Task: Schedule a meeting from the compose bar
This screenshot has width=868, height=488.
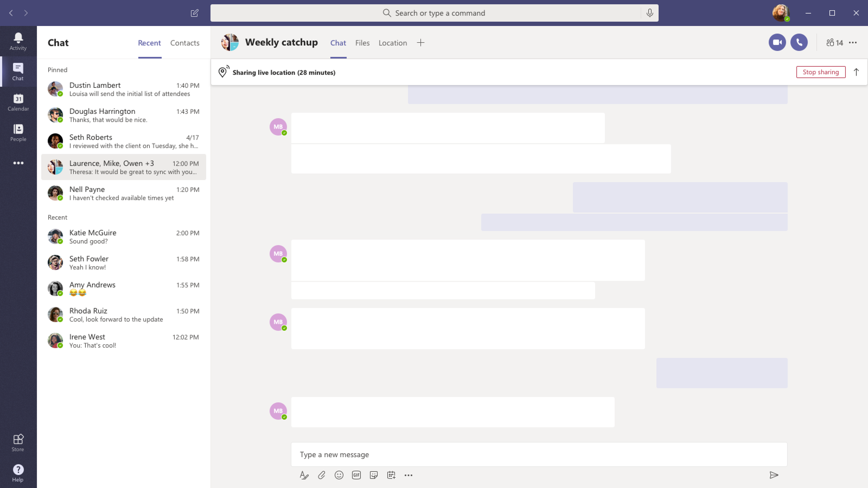Action: coord(391,475)
